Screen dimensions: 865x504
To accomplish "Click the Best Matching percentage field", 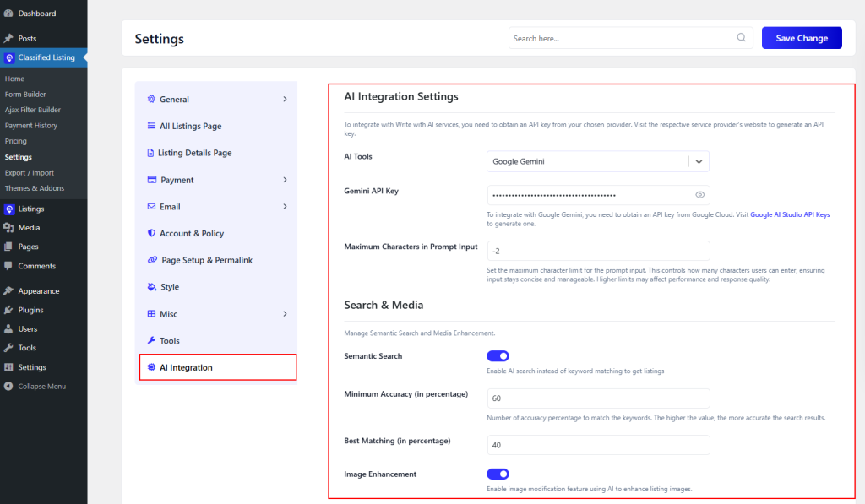I will [x=598, y=445].
